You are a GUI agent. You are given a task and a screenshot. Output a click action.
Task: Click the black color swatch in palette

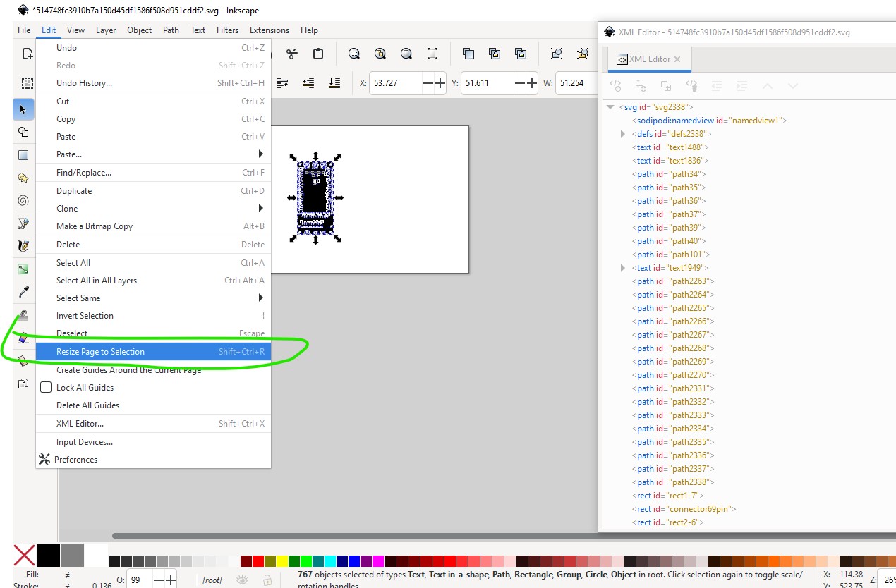click(x=48, y=555)
